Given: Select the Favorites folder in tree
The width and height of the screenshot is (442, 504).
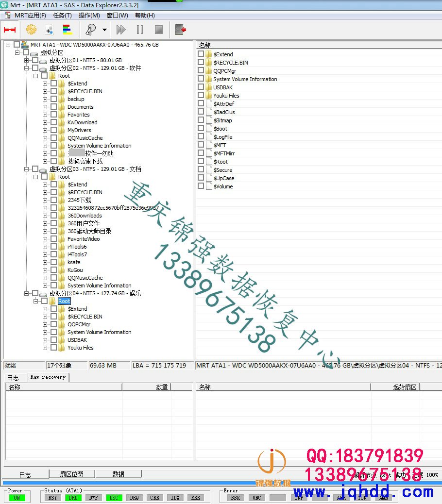Looking at the screenshot, I should pyautogui.click(x=78, y=115).
